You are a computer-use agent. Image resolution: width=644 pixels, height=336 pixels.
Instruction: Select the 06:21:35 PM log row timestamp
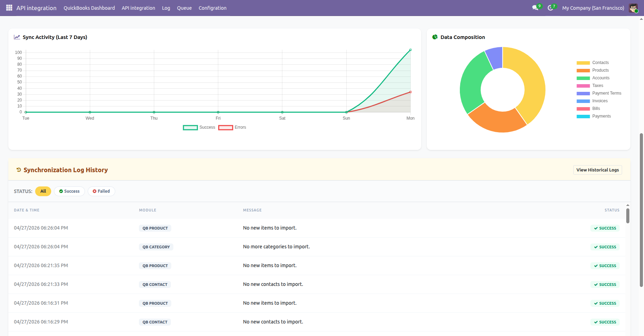pyautogui.click(x=41, y=265)
